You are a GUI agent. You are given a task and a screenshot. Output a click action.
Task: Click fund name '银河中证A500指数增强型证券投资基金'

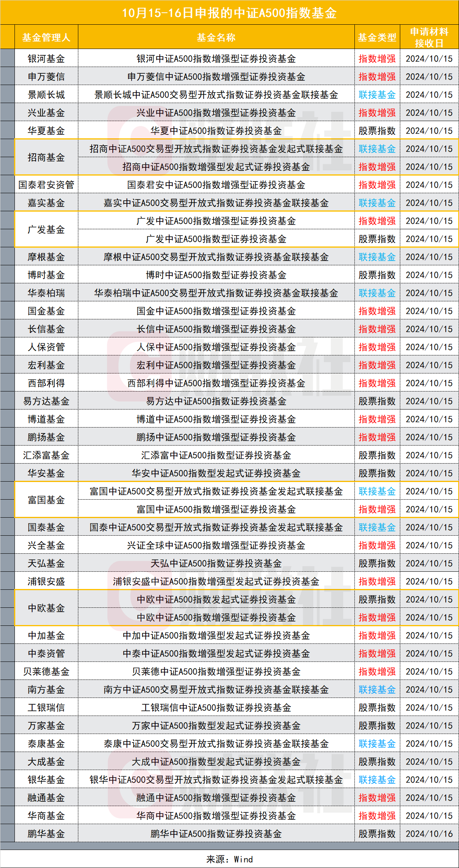[216, 58]
